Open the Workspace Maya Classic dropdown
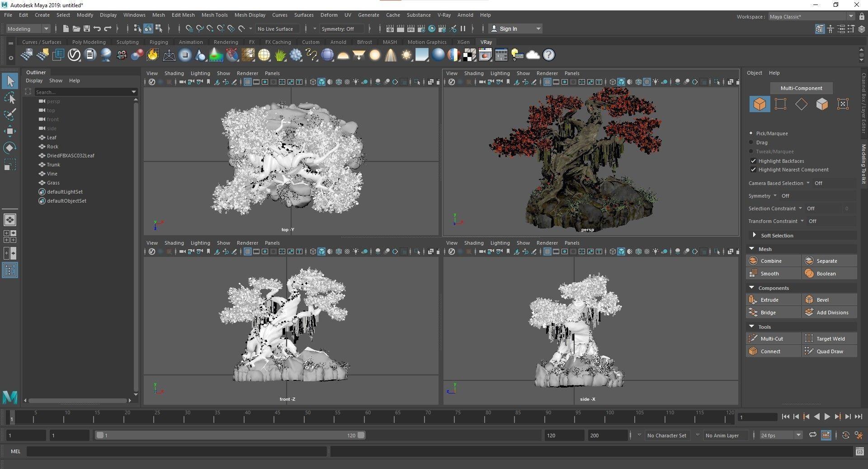The width and height of the screenshot is (868, 469). [x=811, y=17]
